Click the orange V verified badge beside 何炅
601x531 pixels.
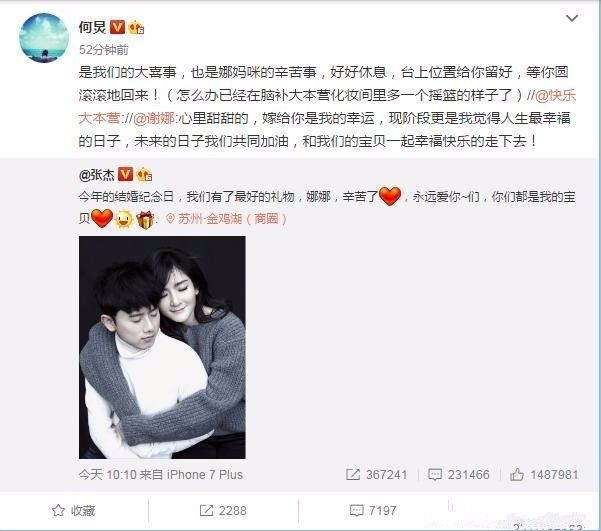point(117,27)
